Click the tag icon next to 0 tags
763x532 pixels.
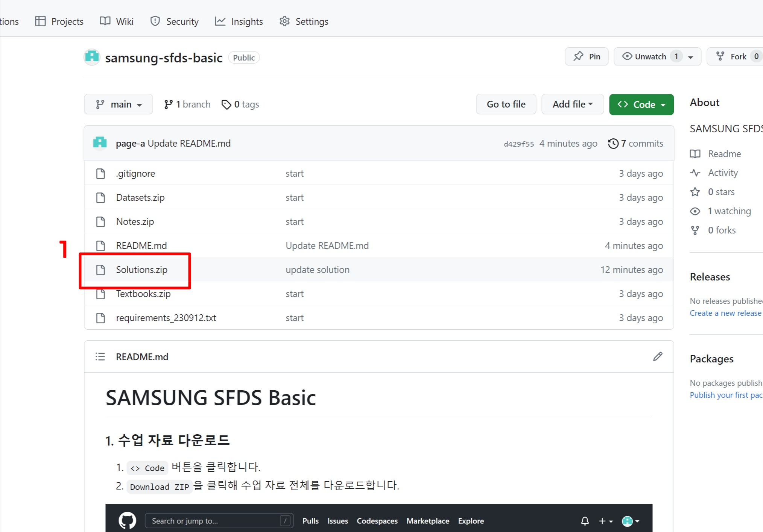tap(226, 104)
